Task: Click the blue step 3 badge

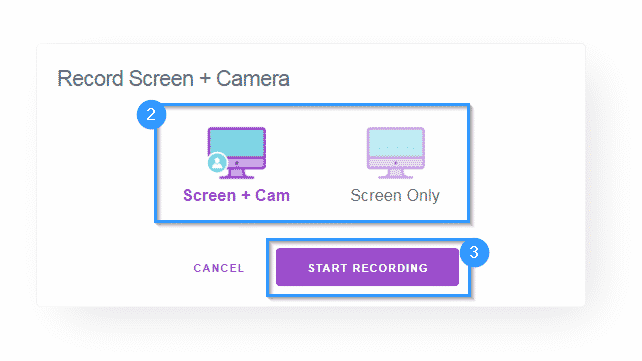Action: tap(474, 253)
